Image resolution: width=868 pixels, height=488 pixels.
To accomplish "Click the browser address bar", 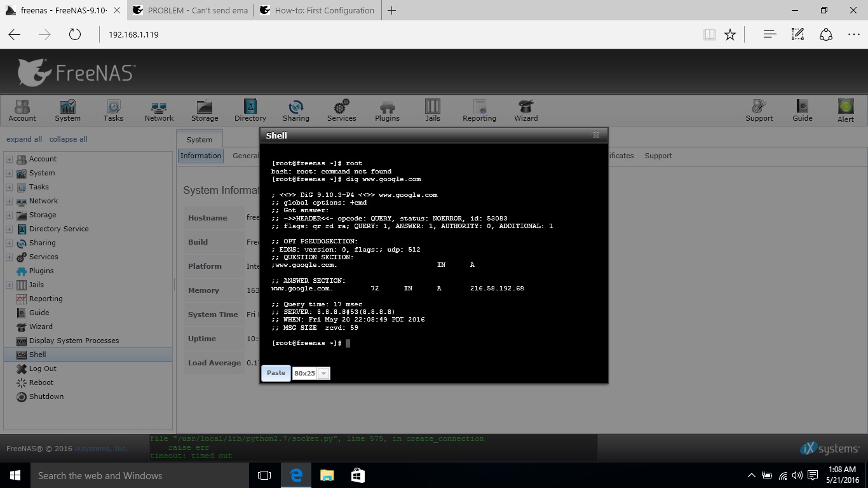I will [x=397, y=34].
